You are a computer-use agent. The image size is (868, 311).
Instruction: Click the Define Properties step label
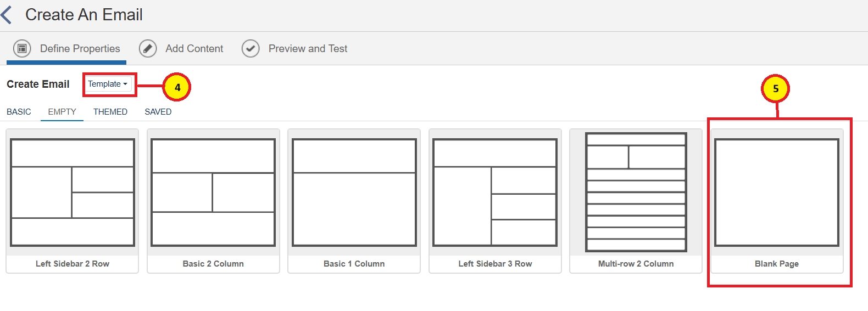point(80,49)
